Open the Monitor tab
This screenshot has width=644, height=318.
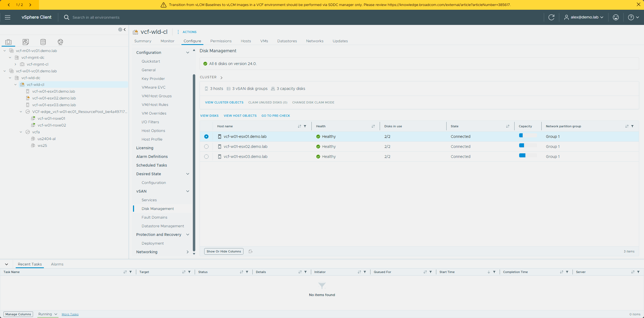coord(167,41)
